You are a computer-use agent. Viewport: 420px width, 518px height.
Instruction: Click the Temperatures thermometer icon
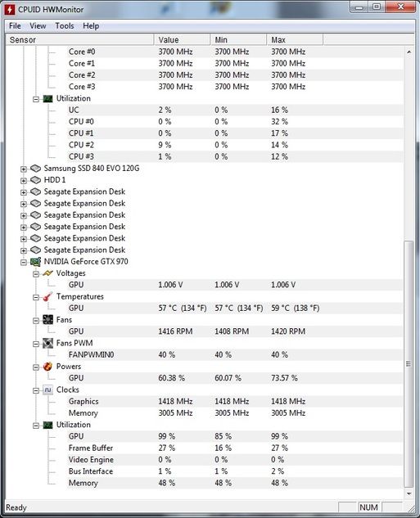48,297
